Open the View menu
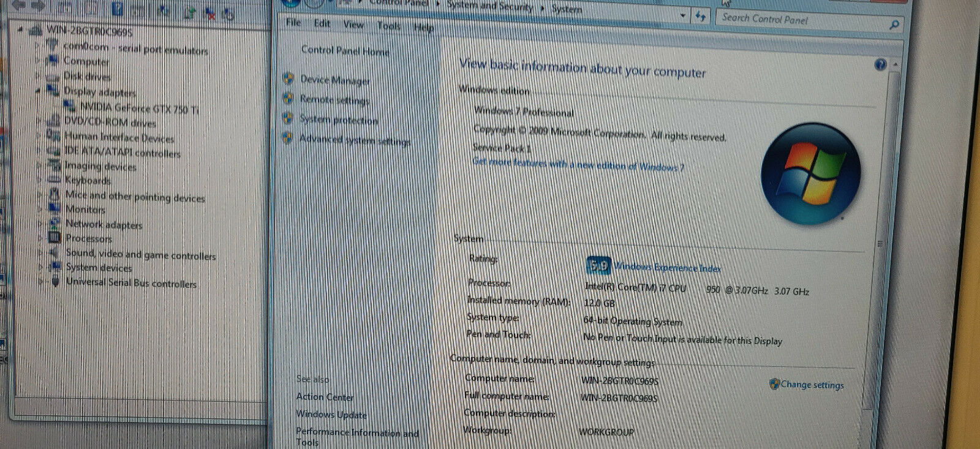Viewport: 980px width, 449px height. click(353, 25)
